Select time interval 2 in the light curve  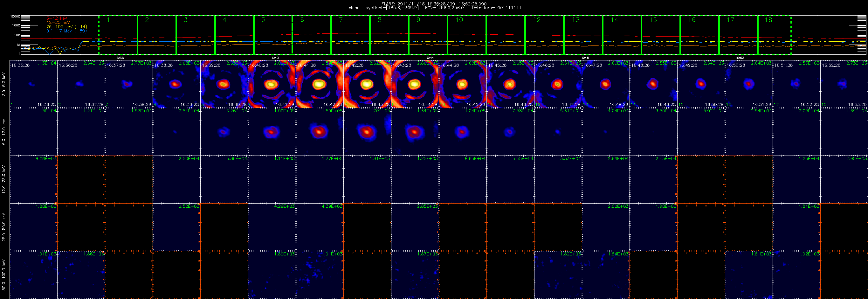click(157, 35)
